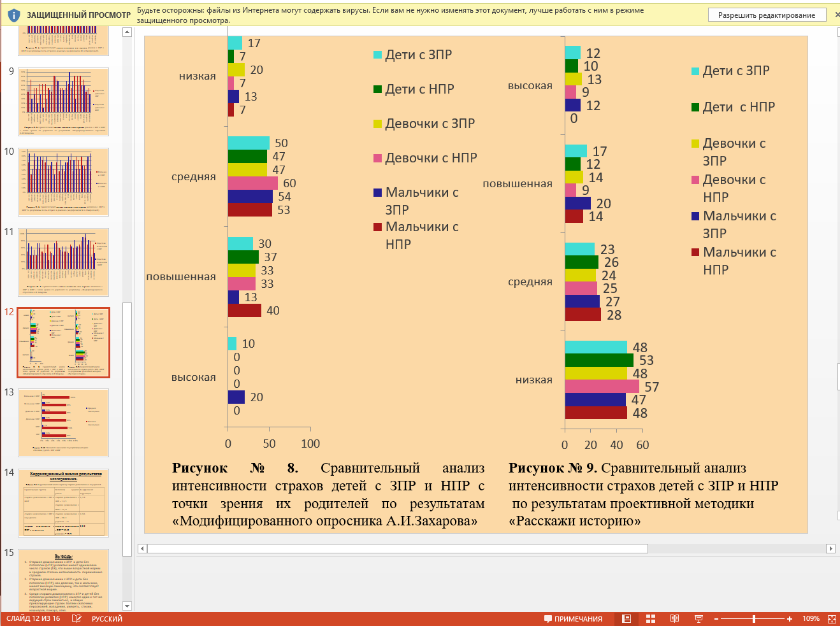
Task: Click pink bar with value 57
Action: coord(602,387)
